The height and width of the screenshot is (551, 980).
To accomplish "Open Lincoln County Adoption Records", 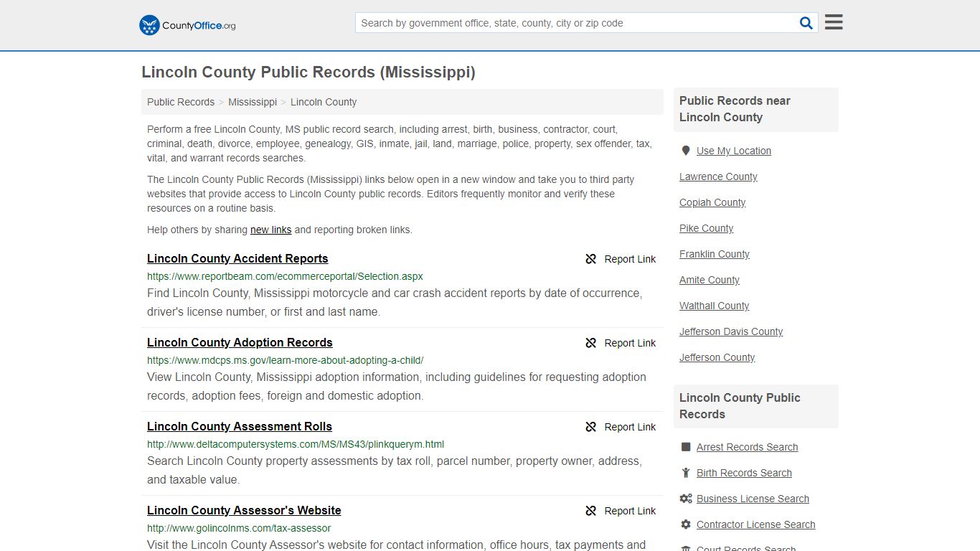I will (240, 342).
